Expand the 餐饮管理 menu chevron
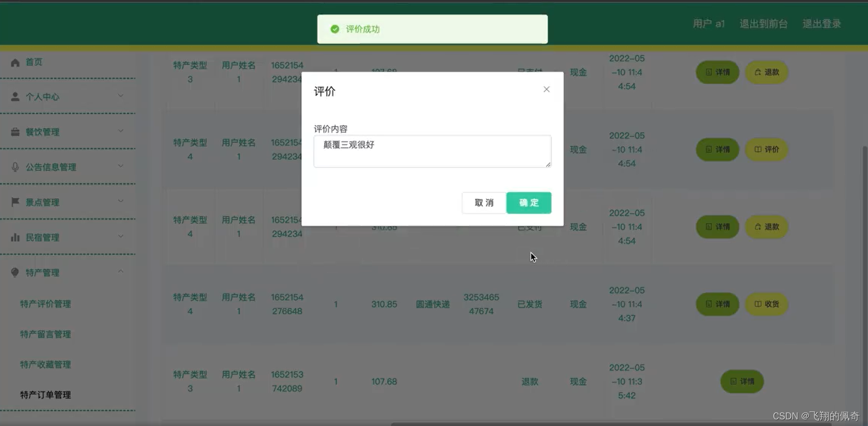 click(x=120, y=131)
